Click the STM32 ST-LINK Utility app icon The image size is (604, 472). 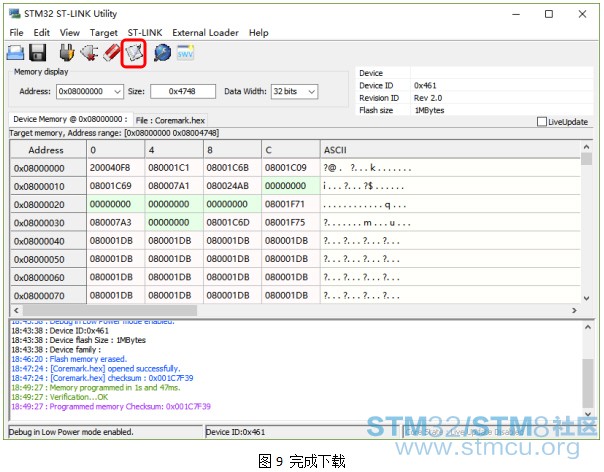[x=15, y=14]
